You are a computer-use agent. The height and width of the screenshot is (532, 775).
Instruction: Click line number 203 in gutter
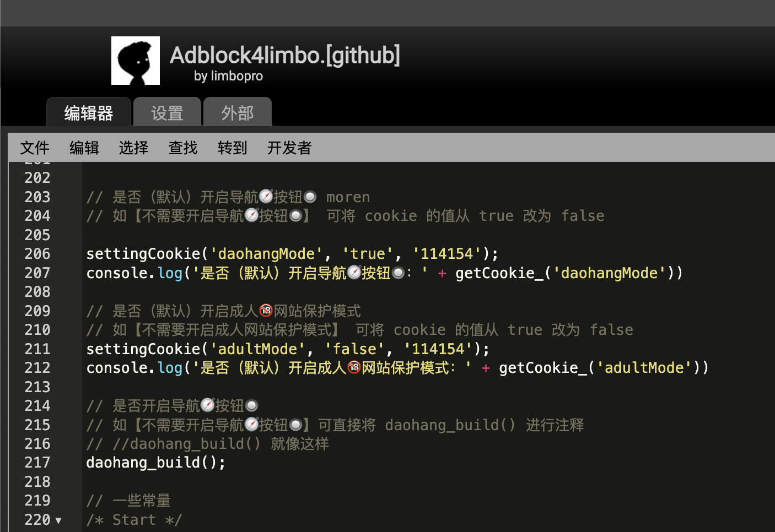[x=37, y=197]
